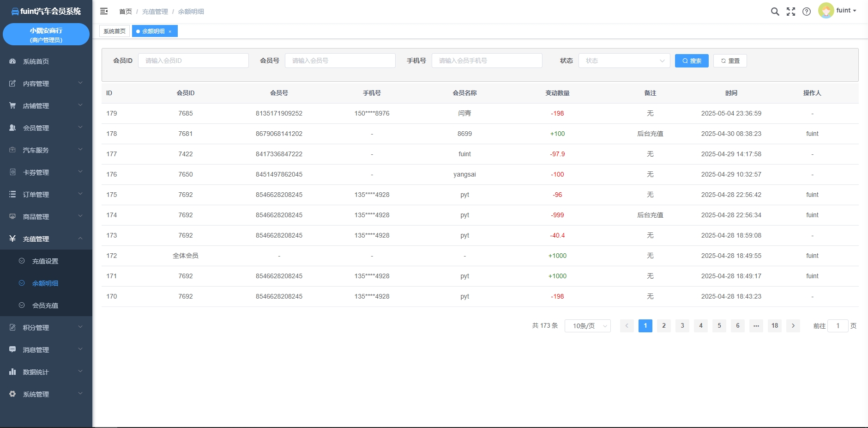Close the 余额明细 tab with its x icon
The height and width of the screenshot is (428, 868).
(170, 31)
